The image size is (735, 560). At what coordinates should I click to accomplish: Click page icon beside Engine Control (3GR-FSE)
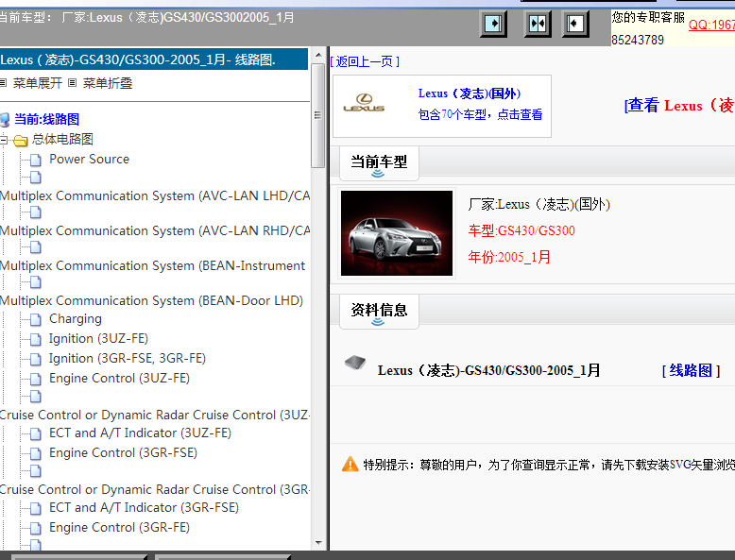click(x=36, y=453)
